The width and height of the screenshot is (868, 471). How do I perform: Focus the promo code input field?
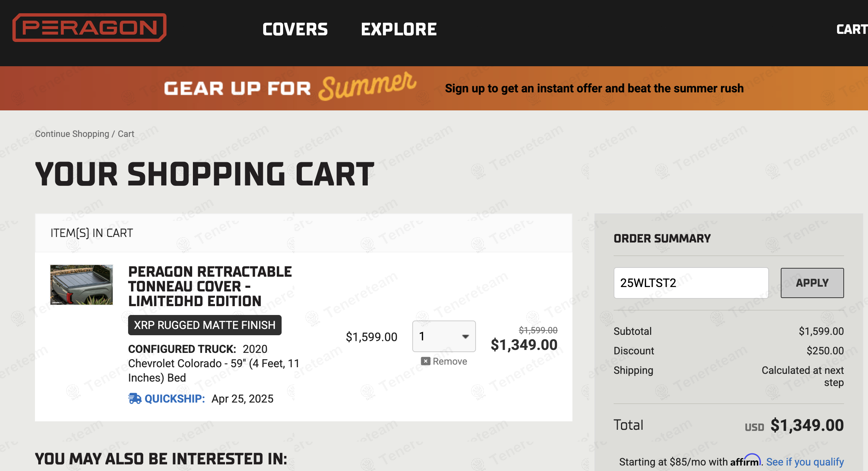691,283
